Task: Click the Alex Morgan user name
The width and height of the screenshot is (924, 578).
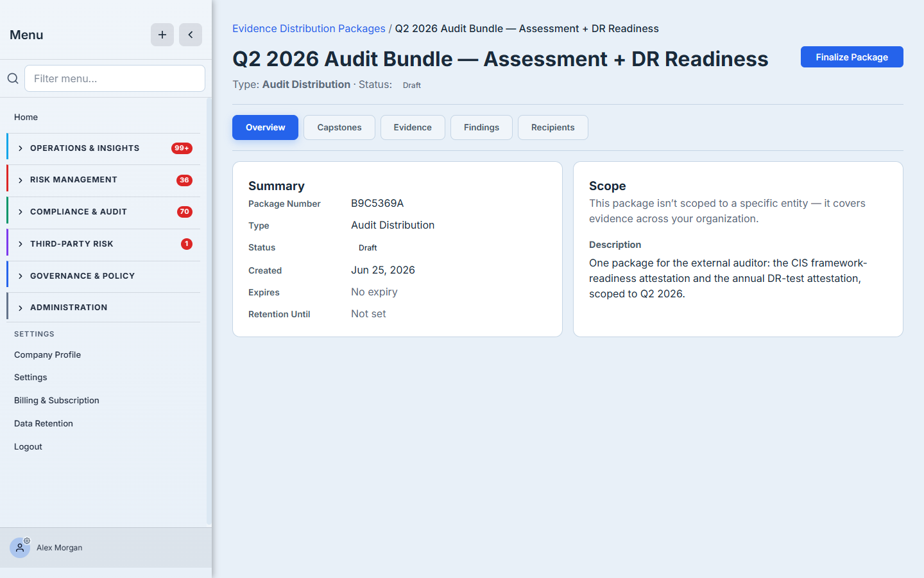Action: coord(60,548)
